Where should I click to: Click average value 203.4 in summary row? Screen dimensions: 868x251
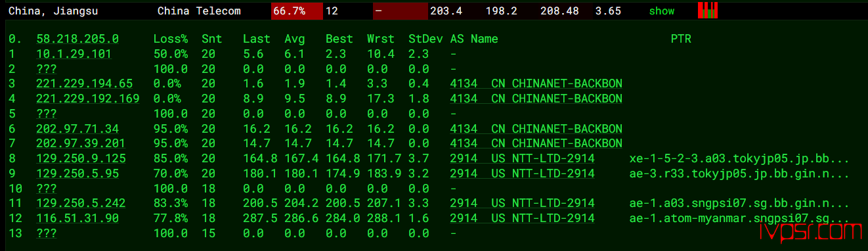[x=446, y=11]
